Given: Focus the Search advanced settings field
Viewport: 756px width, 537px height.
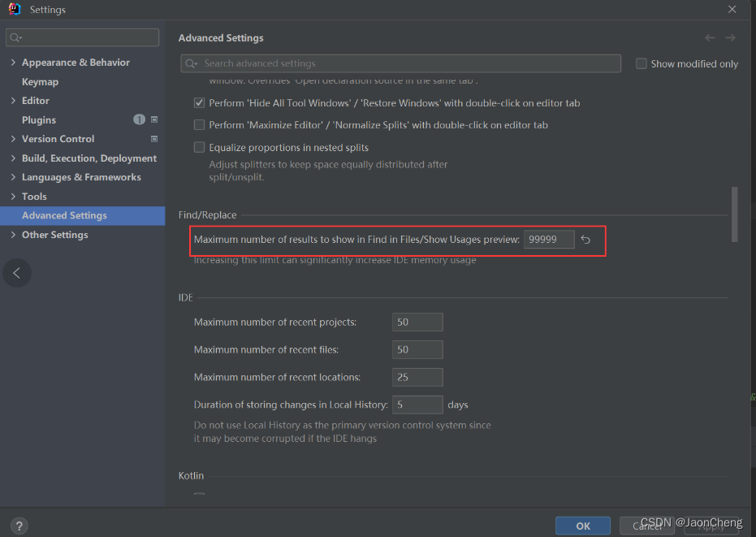Looking at the screenshot, I should click(400, 63).
